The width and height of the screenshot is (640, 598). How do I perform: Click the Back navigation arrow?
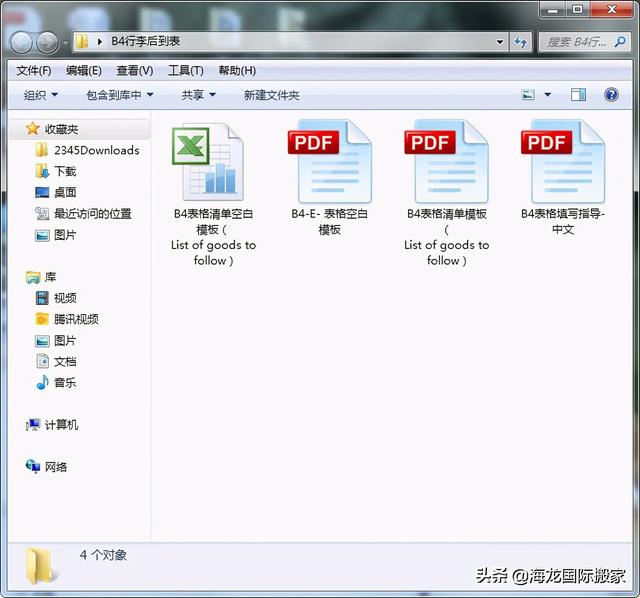pos(21,42)
